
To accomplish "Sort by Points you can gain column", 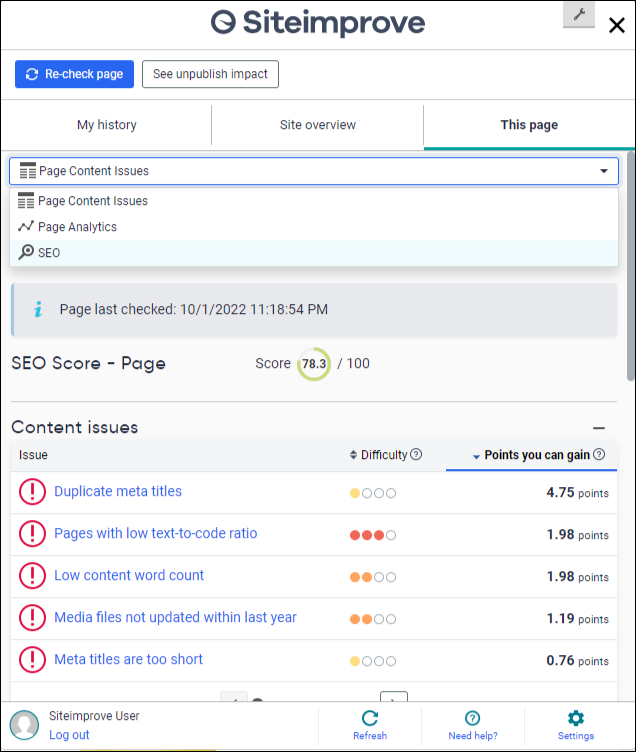I will point(531,455).
